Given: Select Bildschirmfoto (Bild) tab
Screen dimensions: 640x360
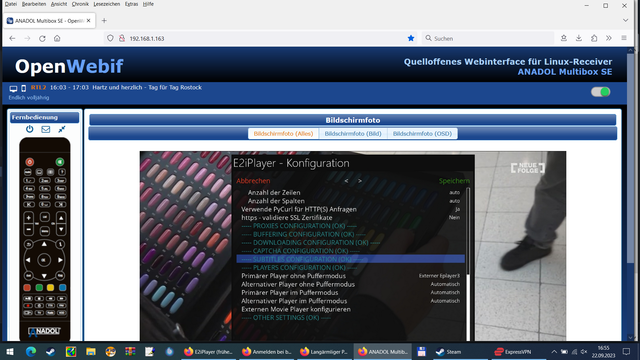Looking at the screenshot, I should [353, 133].
